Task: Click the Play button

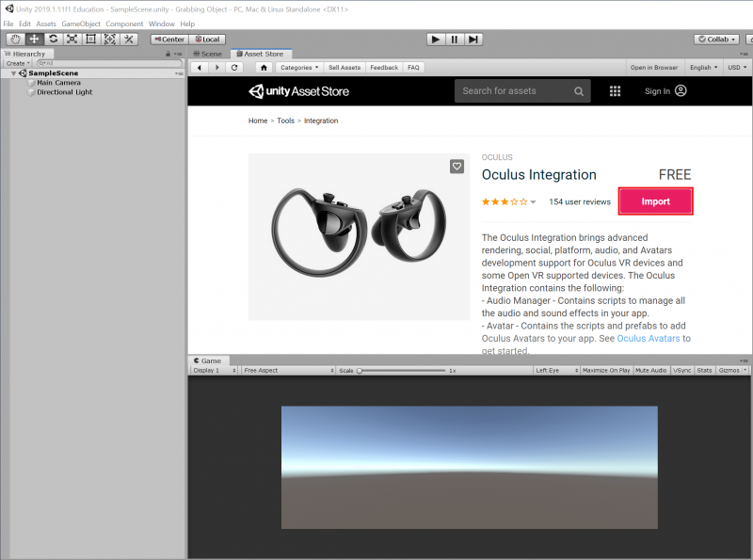Action: tap(436, 40)
